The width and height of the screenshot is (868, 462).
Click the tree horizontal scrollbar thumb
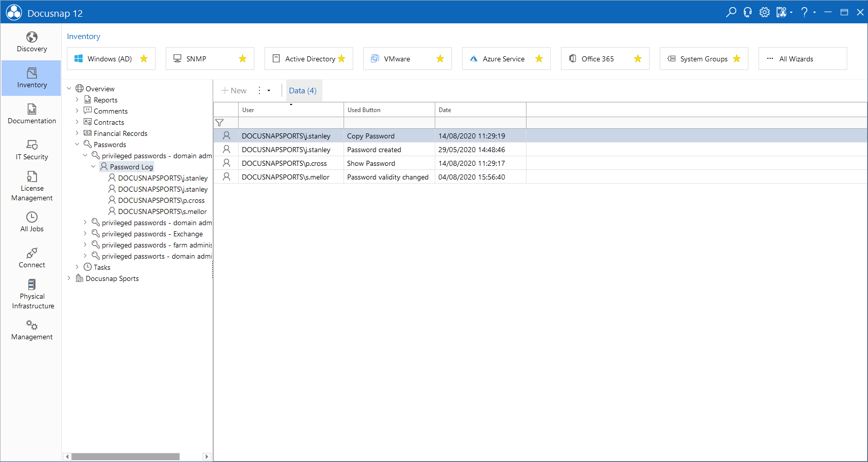[126, 456]
